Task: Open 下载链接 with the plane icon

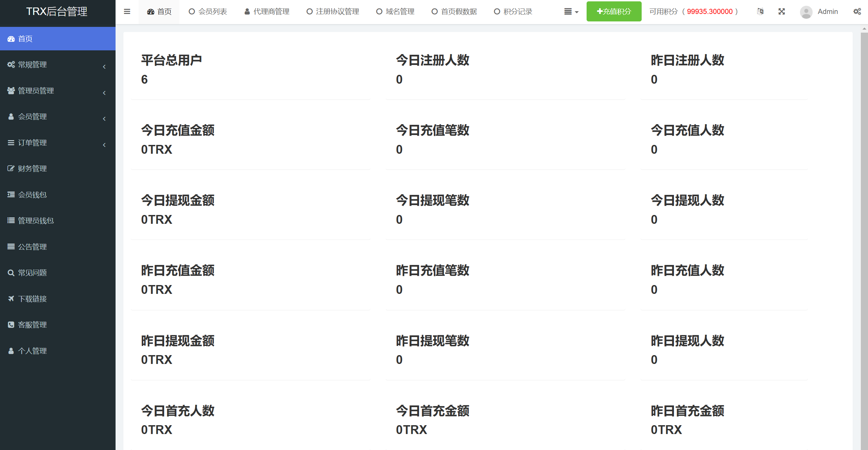Action: pos(32,299)
